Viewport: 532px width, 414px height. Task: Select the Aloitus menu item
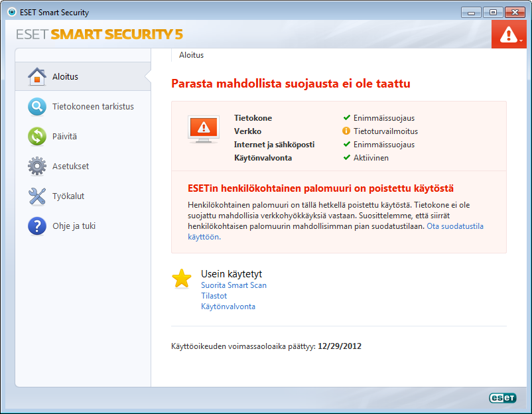pyautogui.click(x=83, y=76)
